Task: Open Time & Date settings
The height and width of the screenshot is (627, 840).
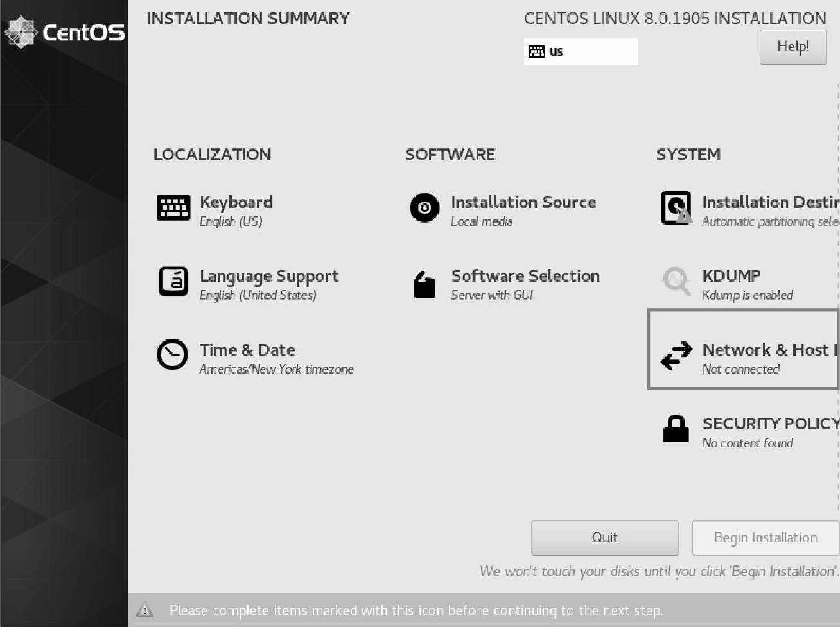Action: [247, 350]
